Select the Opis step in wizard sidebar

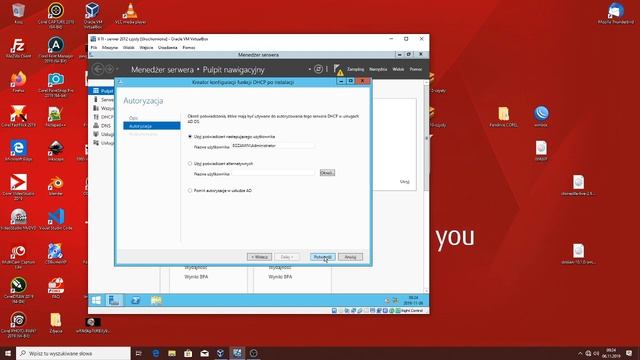coord(133,118)
